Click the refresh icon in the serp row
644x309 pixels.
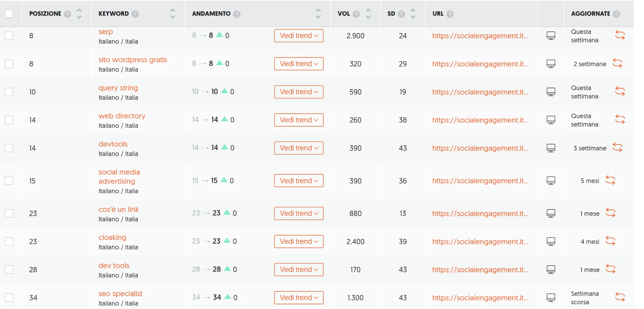(x=620, y=35)
